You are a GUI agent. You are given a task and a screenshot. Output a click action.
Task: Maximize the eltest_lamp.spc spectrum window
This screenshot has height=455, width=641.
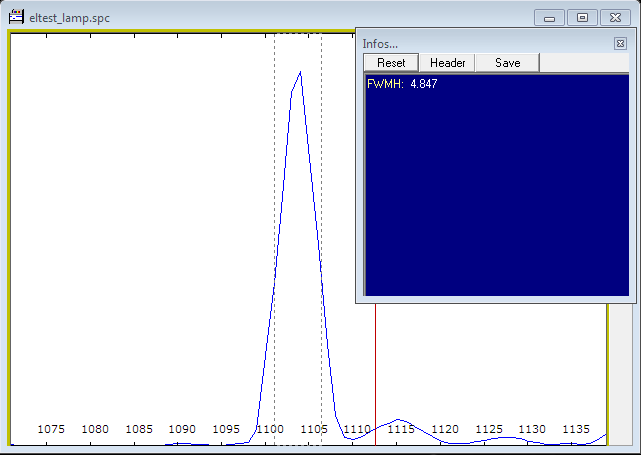pos(582,17)
